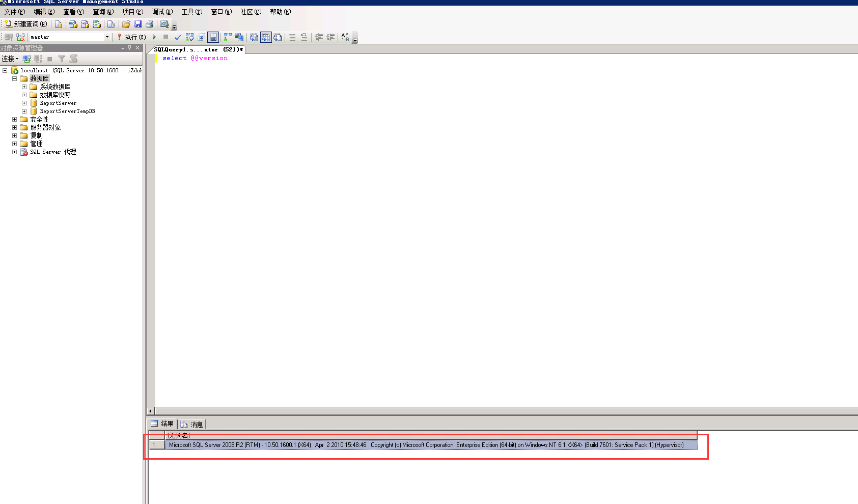Viewport: 858px width, 504px height.
Task: Expand the 数据库快照 folder
Action: coord(24,95)
